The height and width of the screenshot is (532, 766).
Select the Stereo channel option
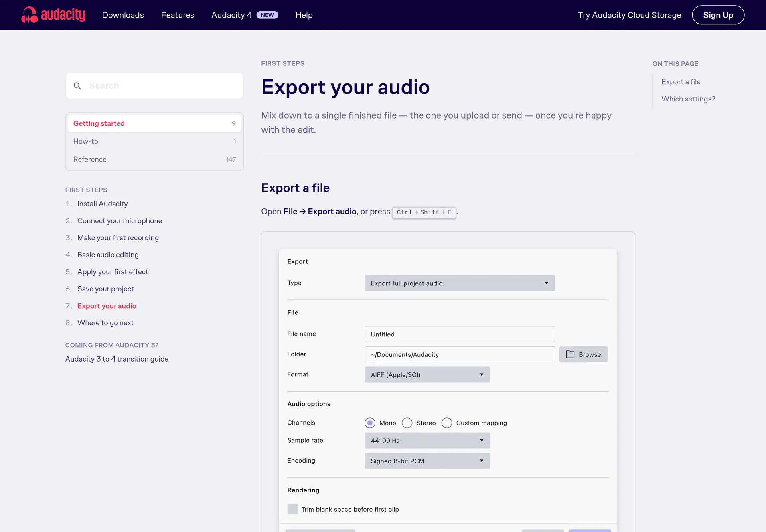[x=407, y=423]
